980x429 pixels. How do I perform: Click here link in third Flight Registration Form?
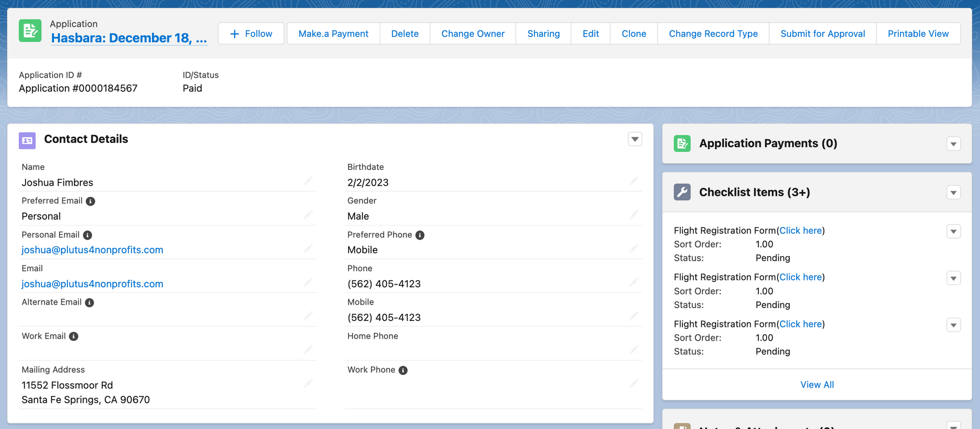[800, 324]
